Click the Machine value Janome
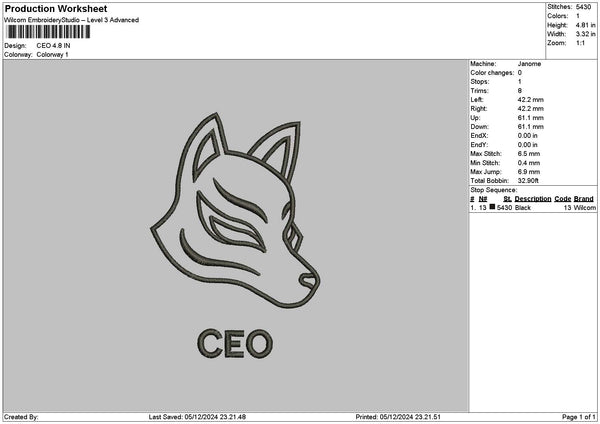Image resolution: width=600 pixels, height=424 pixels. pos(529,64)
